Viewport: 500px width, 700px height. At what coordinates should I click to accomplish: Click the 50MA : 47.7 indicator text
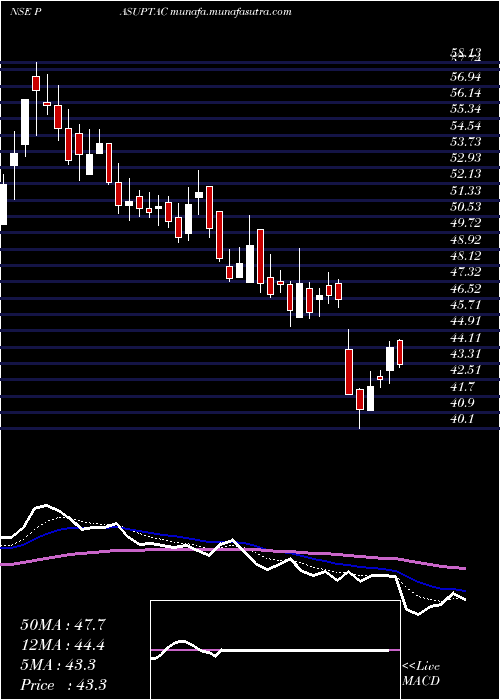tap(63, 625)
